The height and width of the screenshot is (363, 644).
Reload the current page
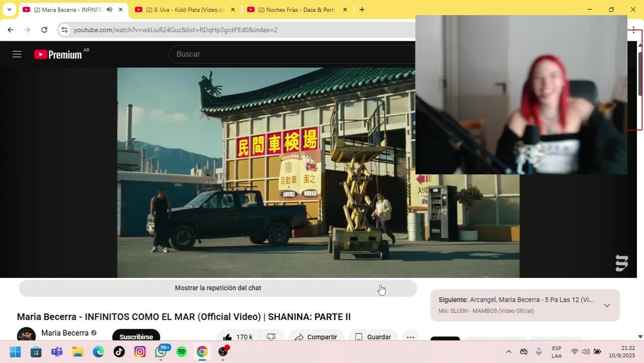[x=44, y=30]
